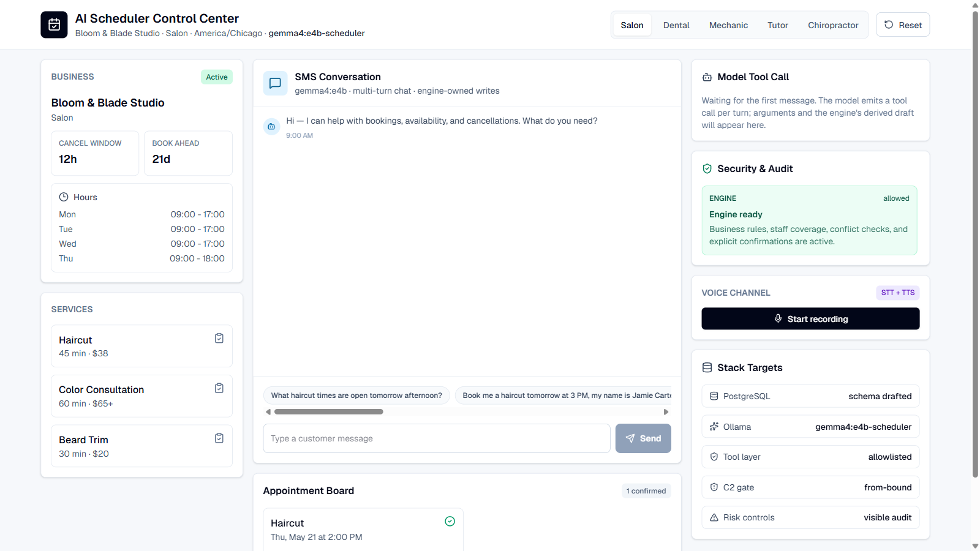
Task: Click the suggestions scrollbar left arrow
Action: click(268, 412)
